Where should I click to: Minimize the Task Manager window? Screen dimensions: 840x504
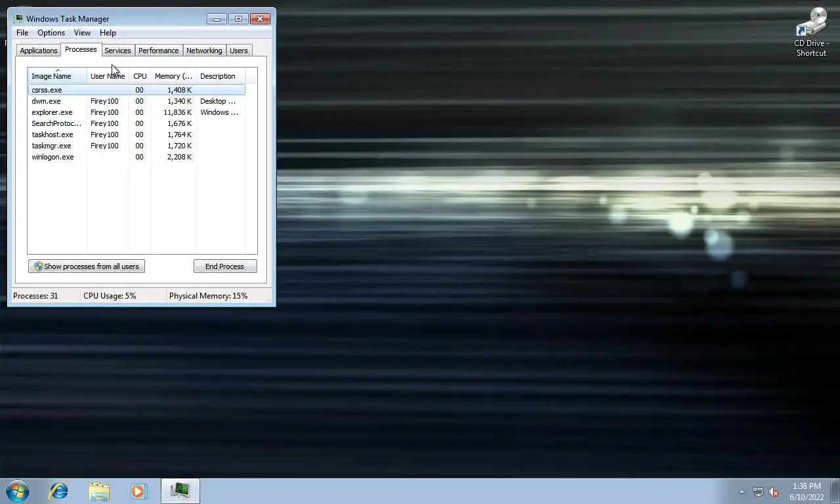(x=217, y=18)
